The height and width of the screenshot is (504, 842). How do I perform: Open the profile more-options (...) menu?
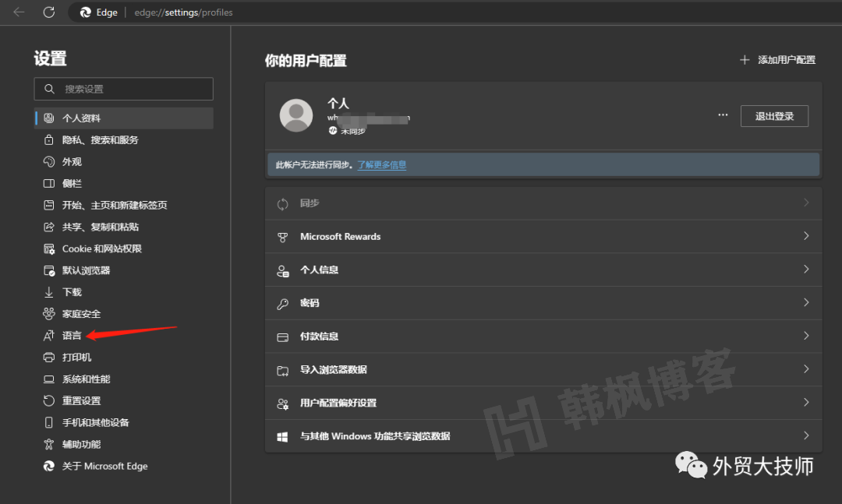723,115
